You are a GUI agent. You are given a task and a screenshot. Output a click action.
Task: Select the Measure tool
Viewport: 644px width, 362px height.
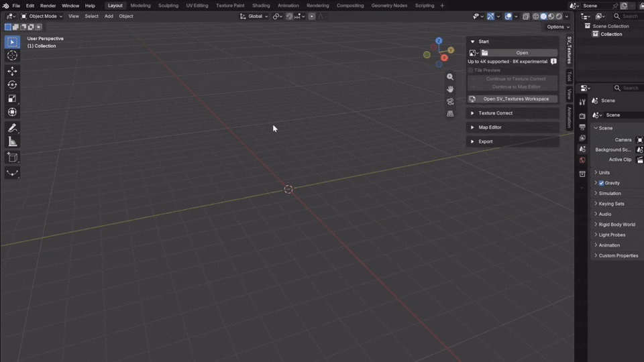click(x=12, y=142)
